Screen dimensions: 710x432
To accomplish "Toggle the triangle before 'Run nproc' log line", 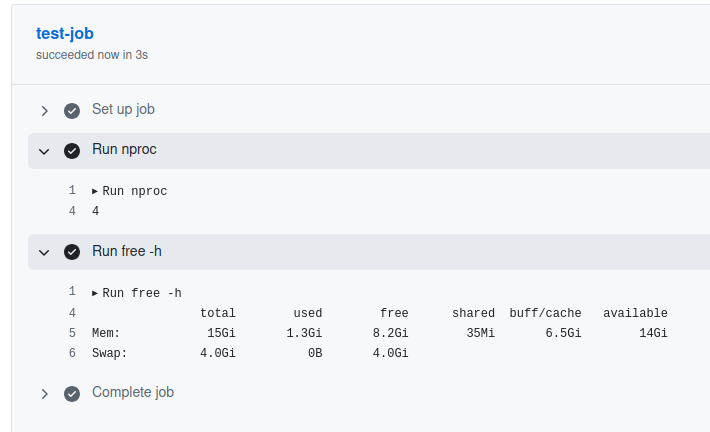I will [95, 191].
